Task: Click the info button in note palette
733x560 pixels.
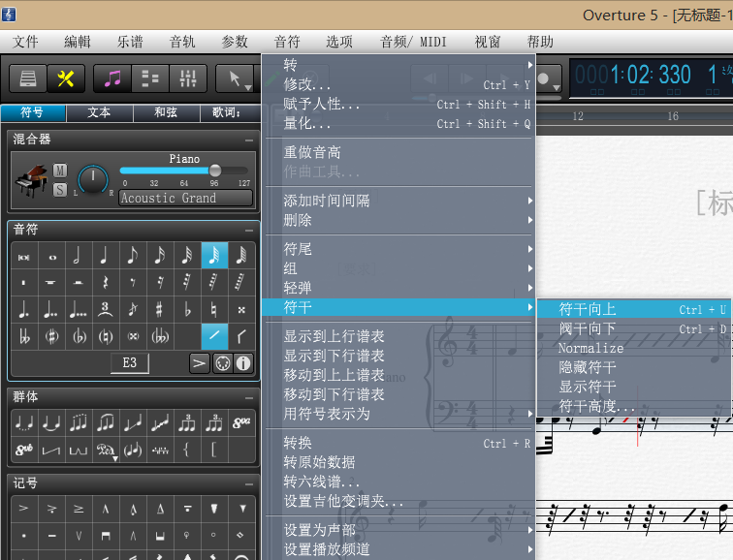Action: (243, 363)
